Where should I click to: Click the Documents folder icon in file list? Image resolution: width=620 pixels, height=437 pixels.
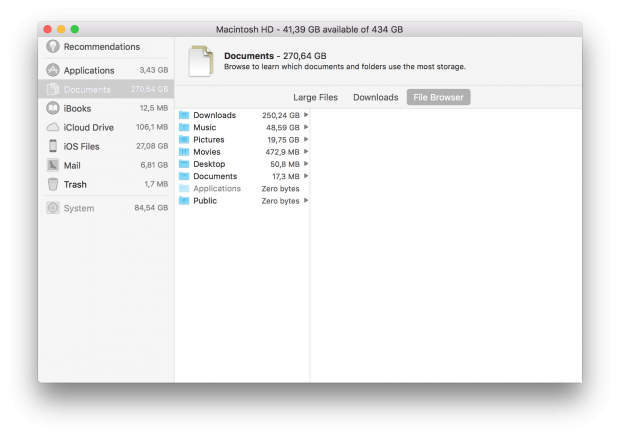(x=184, y=176)
